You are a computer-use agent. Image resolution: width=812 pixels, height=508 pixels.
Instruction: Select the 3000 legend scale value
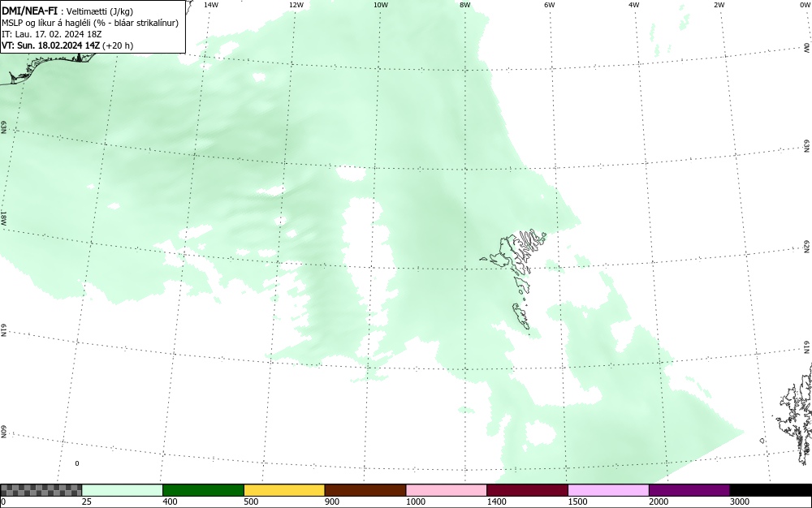[740, 502]
